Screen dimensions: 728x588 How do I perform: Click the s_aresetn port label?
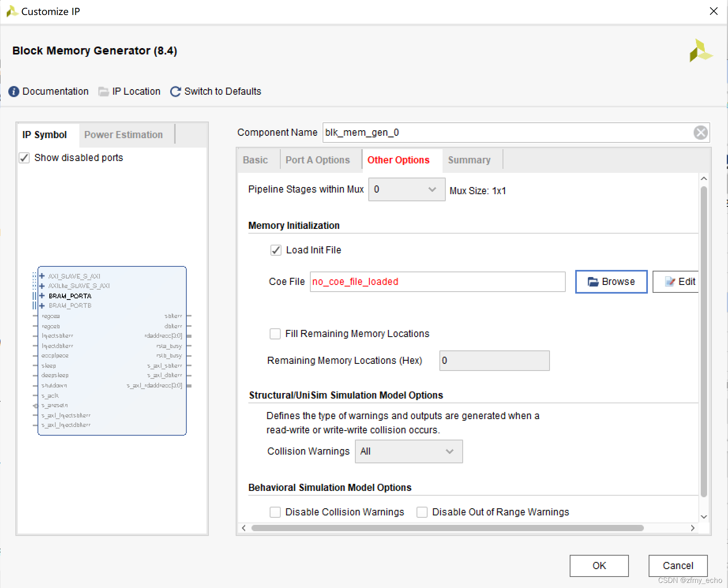[54, 405]
